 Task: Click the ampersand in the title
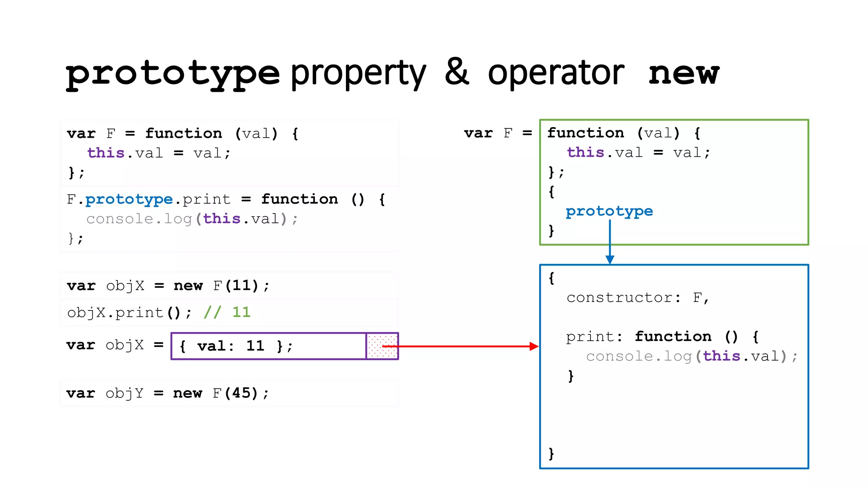pos(457,72)
